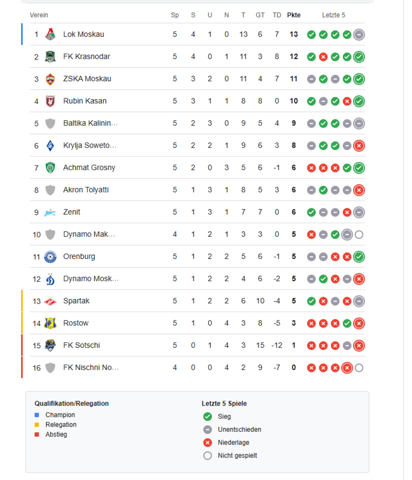Click Krasnodar's most recent win indicator
Screen dimensions: 412x480
(x=359, y=57)
